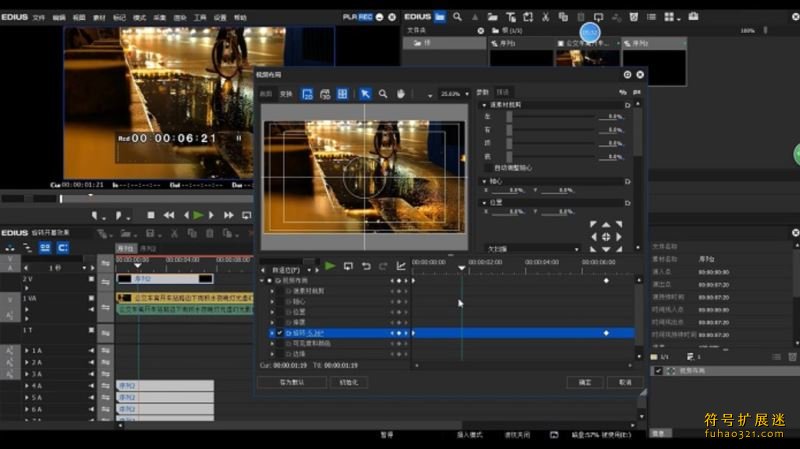
Task: Switch to the presets tab beside parameters
Action: pyautogui.click(x=503, y=92)
